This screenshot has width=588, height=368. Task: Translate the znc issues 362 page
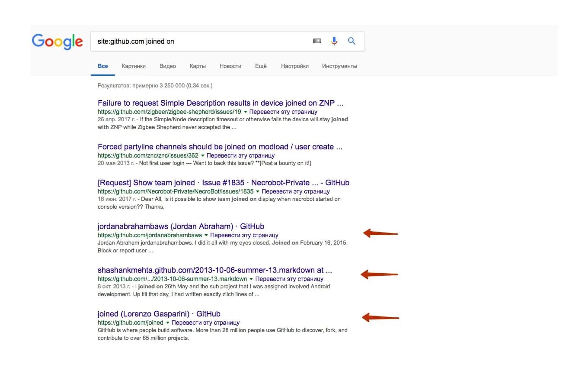click(240, 155)
